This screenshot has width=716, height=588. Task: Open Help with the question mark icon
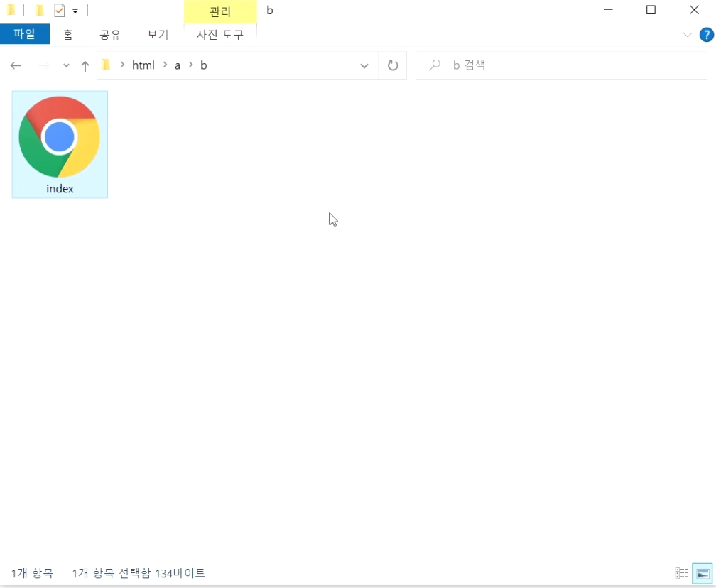point(706,35)
